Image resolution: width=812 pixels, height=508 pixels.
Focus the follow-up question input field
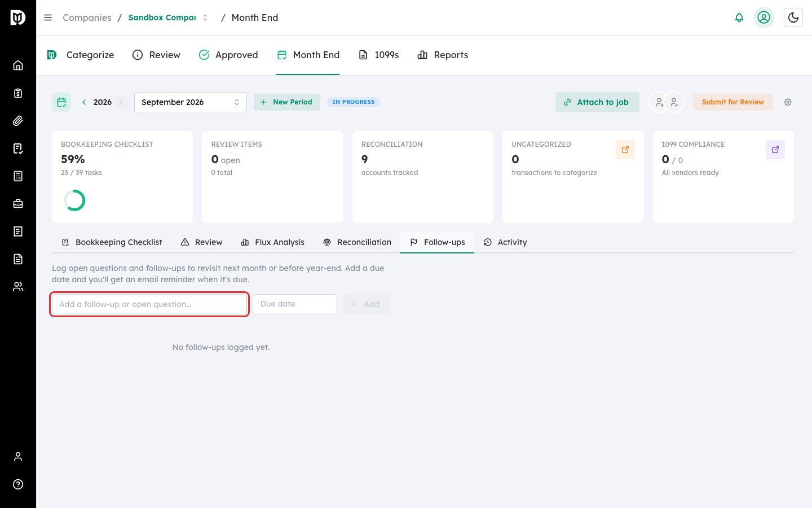tap(149, 304)
